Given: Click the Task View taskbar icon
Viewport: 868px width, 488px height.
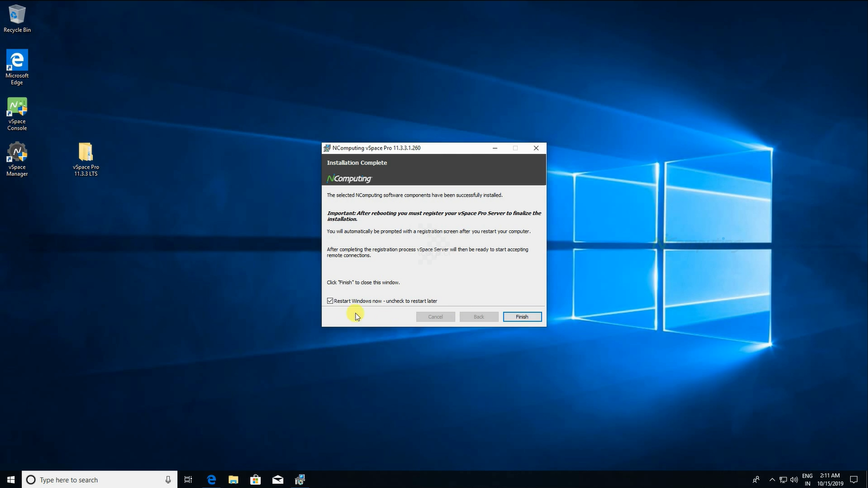Looking at the screenshot, I should pyautogui.click(x=188, y=480).
